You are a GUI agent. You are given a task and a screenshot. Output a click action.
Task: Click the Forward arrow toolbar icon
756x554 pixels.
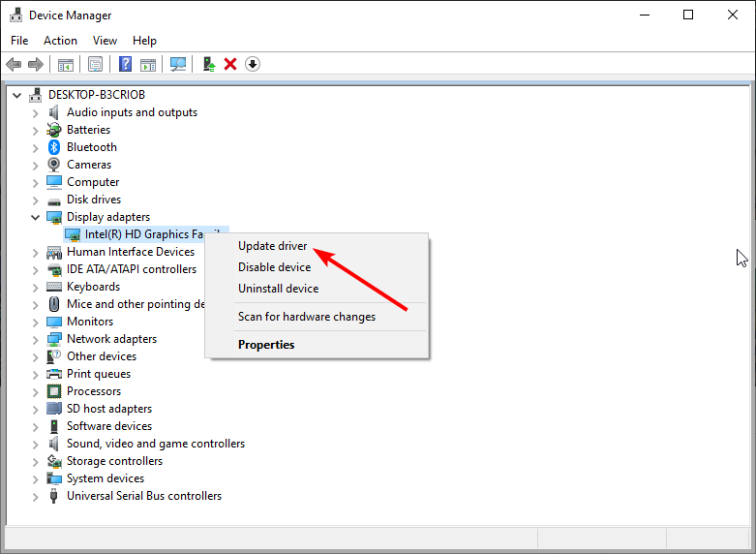click(x=36, y=64)
